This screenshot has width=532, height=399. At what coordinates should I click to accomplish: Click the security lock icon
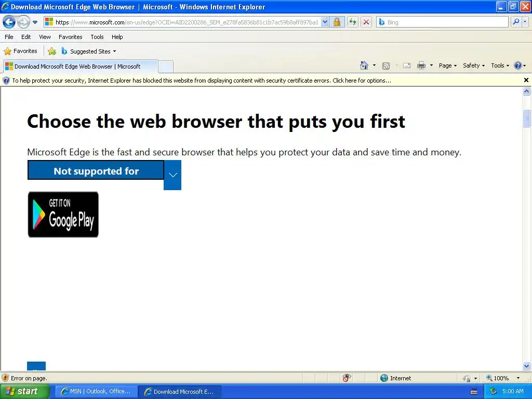pos(337,22)
